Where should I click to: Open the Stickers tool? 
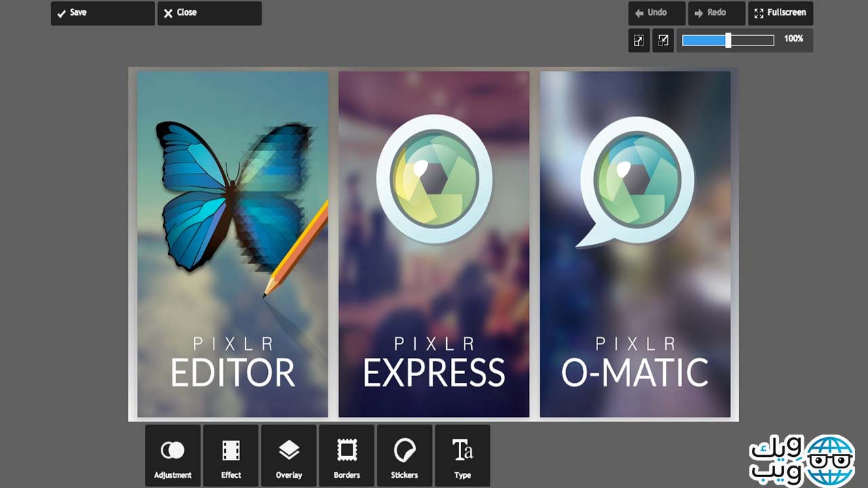click(405, 455)
